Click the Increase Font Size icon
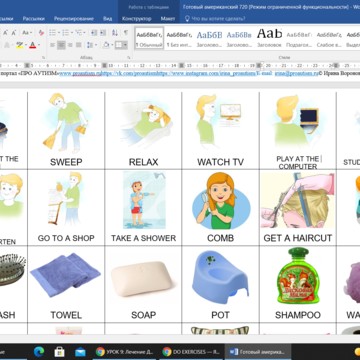Viewport: 360px width, 360px height. [x=6, y=33]
